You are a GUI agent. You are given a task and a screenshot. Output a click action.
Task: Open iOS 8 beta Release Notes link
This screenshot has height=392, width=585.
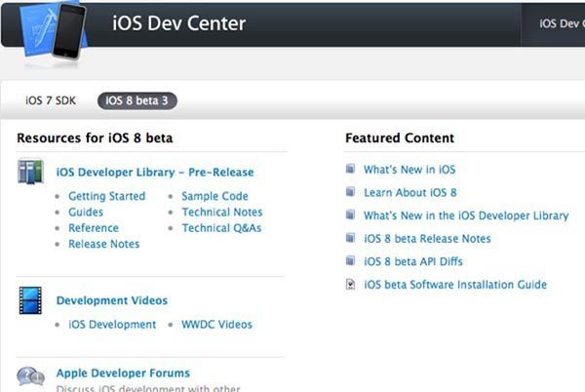click(427, 238)
